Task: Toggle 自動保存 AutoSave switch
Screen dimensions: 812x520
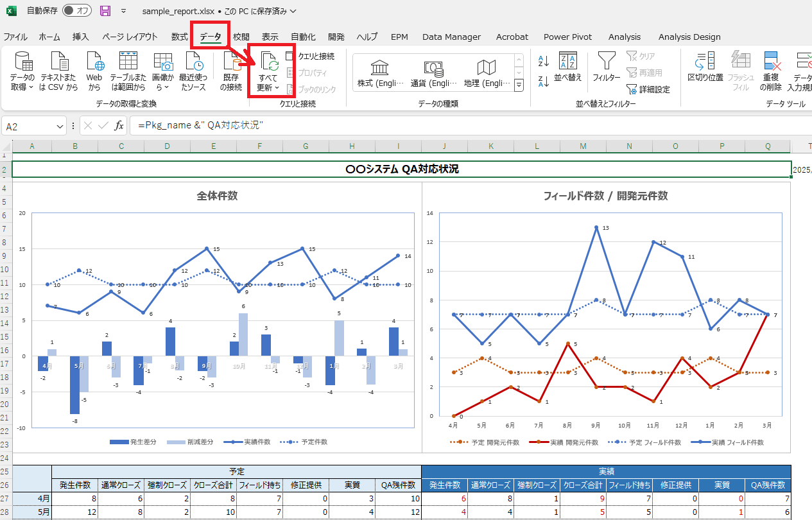Action: [78, 11]
